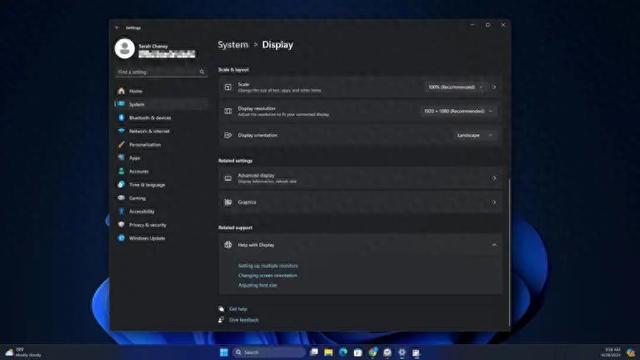Screen dimensions: 640x360
Task: Click the Settings window vertical scrollbar
Action: tap(509, 252)
